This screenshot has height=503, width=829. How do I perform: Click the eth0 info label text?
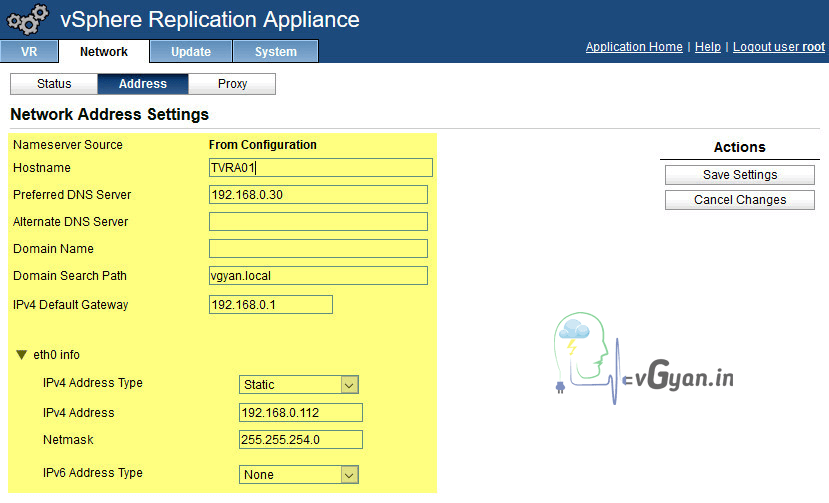pyautogui.click(x=57, y=355)
